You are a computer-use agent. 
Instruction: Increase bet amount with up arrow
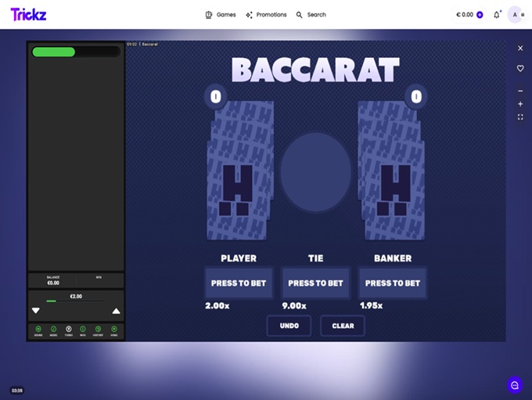point(117,311)
